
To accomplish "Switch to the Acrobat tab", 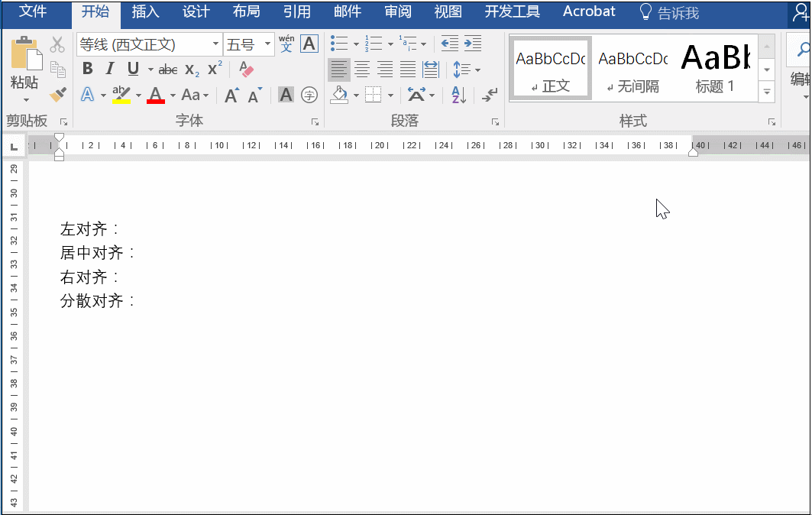I will click(x=589, y=12).
